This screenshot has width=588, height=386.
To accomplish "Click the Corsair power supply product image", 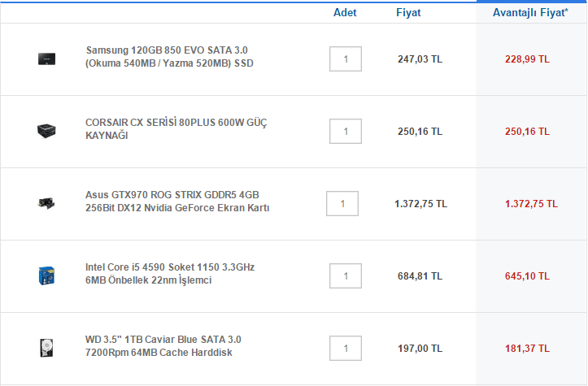I will pos(46,131).
